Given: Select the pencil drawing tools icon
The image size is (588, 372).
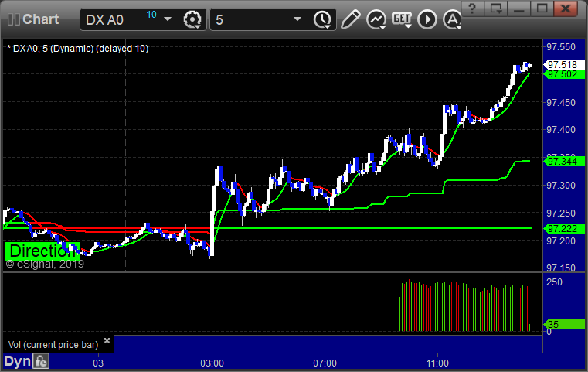Looking at the screenshot, I should 350,19.
